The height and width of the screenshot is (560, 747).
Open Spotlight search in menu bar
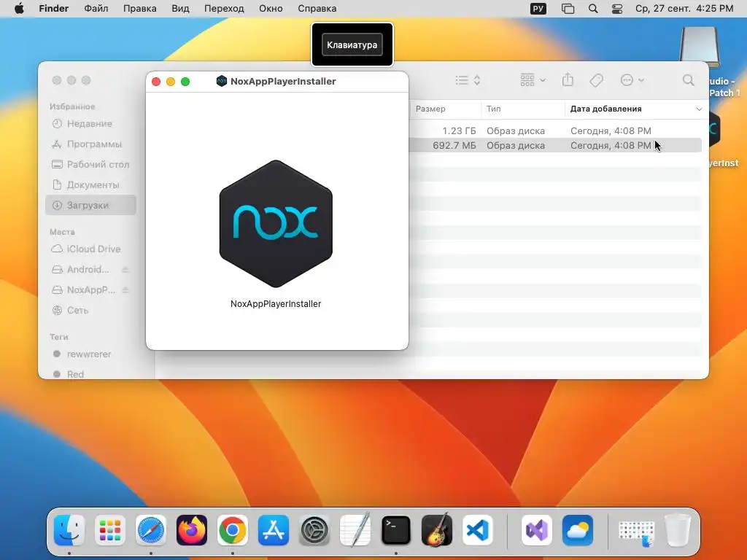[593, 9]
